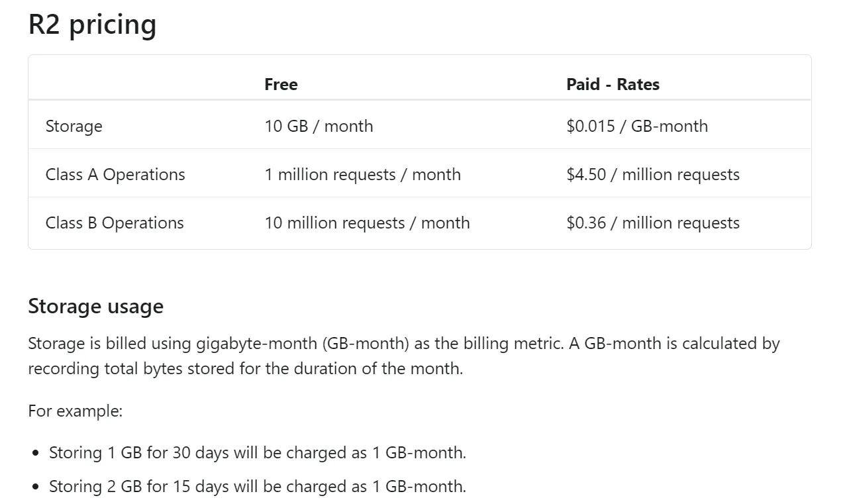Viewport: 849px width, 504px height.
Task: Click the "$0.36 / million requests" rate cell
Action: point(652,223)
